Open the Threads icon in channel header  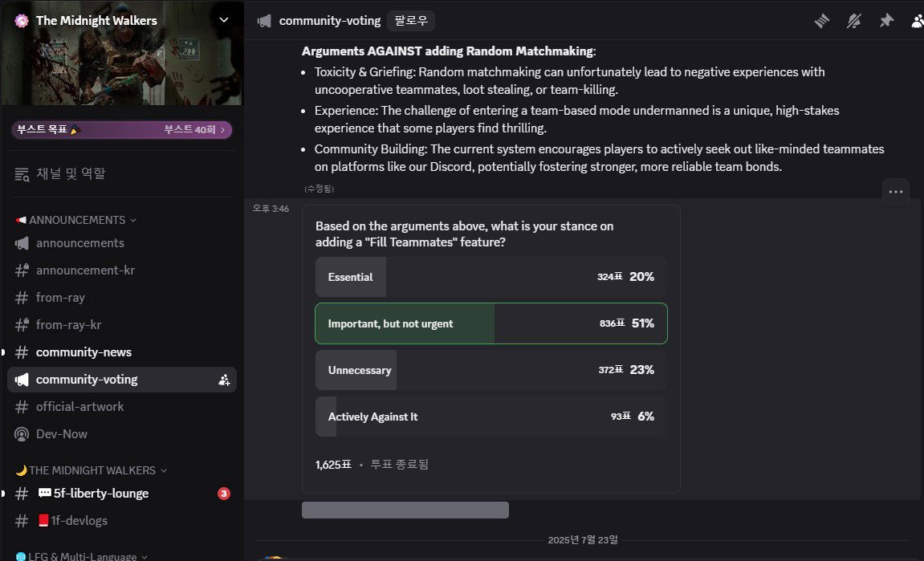[821, 21]
